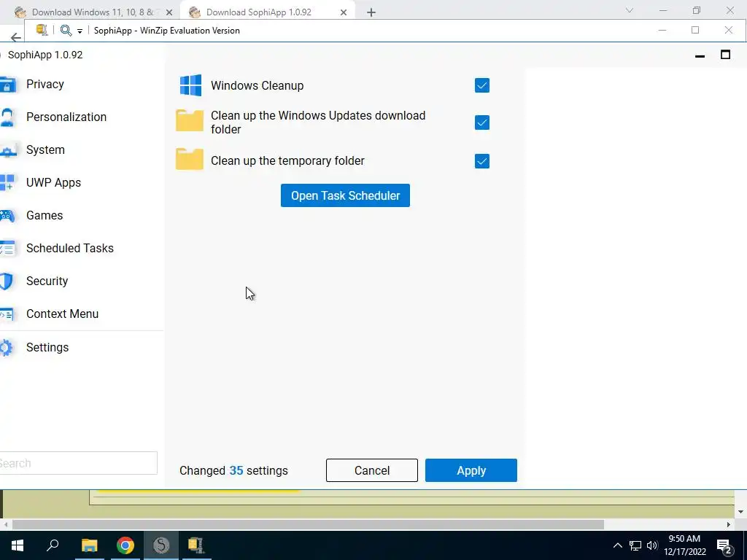Switch to SophiApp taskbar icon

click(x=161, y=545)
